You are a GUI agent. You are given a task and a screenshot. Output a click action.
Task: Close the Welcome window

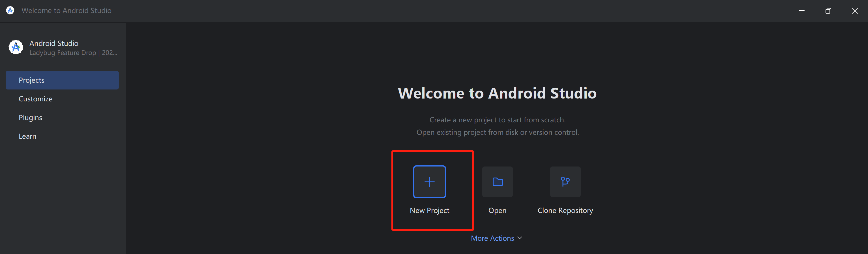click(855, 11)
